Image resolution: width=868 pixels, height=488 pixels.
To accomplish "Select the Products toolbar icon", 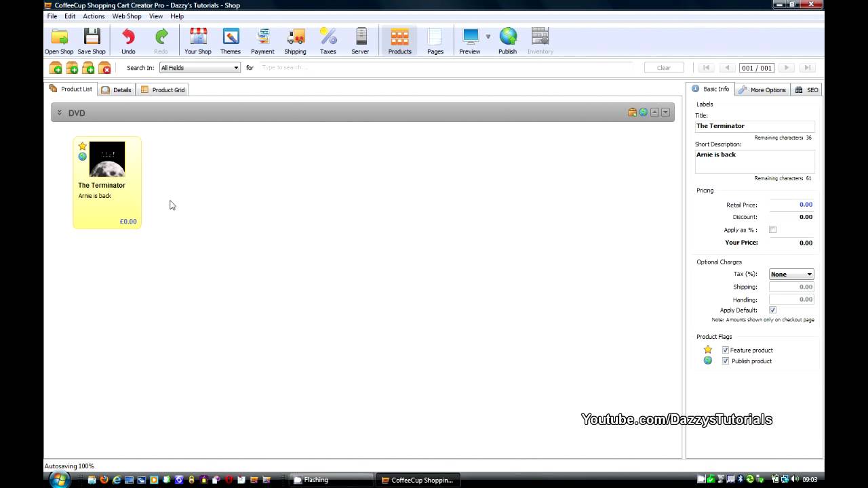I will [400, 41].
